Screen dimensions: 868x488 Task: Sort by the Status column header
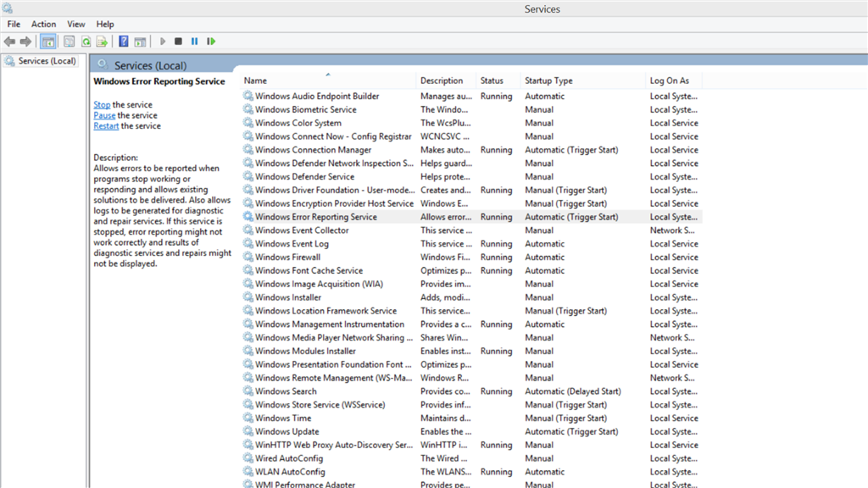click(498, 80)
